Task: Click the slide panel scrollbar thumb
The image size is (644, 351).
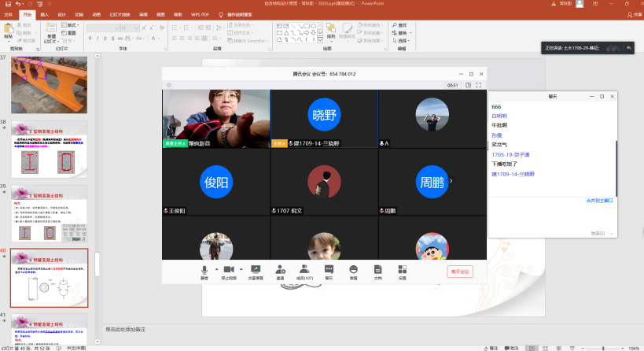Action: click(x=98, y=264)
